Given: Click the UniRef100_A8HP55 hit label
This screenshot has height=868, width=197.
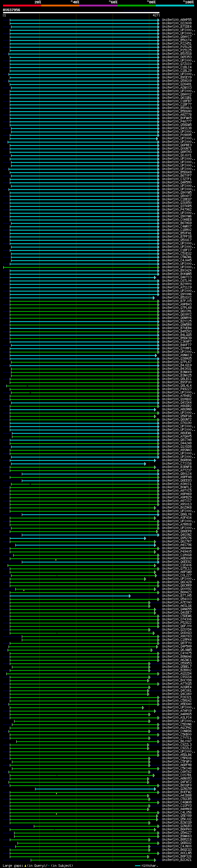Looking at the screenshot, I should click(177, 20).
